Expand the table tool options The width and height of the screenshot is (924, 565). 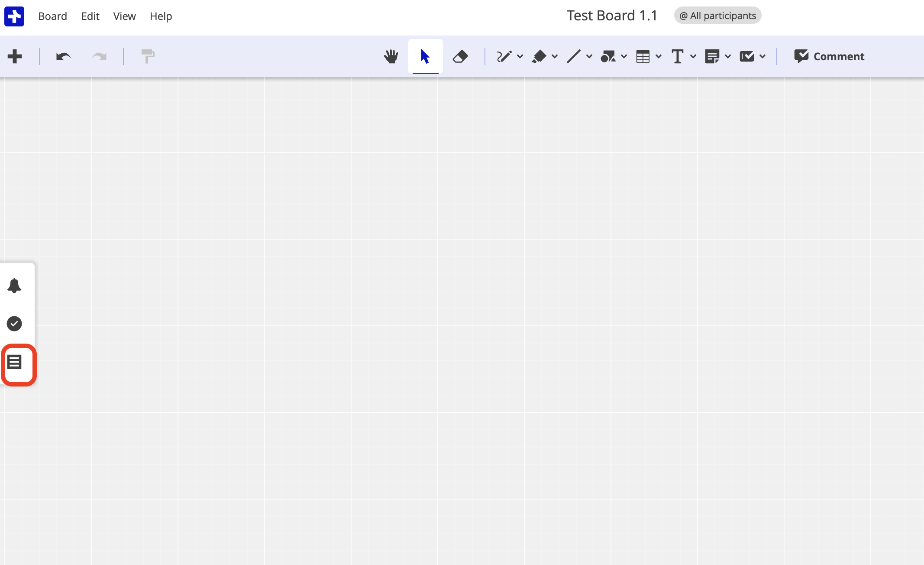(659, 56)
